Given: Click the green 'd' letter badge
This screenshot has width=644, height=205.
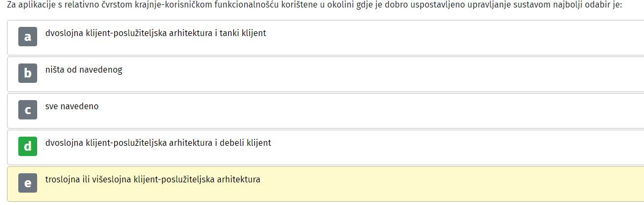Looking at the screenshot, I should pos(27,146).
